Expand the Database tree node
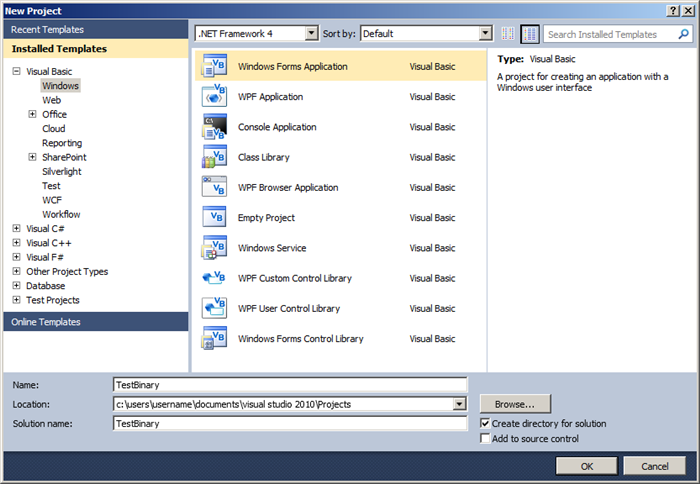700x484 pixels. [17, 285]
